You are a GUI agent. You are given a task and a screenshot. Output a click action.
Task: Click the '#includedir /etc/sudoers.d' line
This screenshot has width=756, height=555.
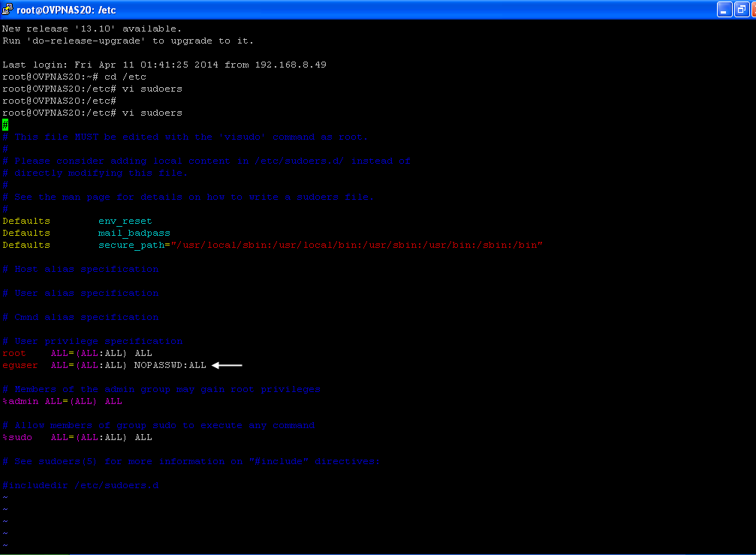point(80,486)
